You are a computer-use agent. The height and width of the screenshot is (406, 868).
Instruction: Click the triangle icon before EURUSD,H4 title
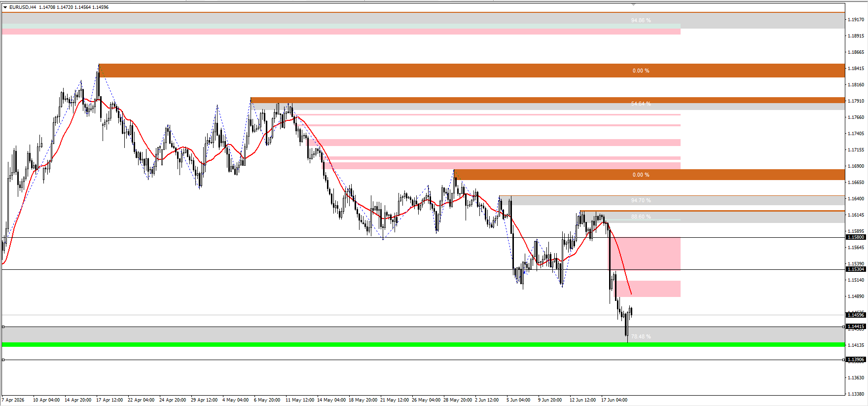click(x=5, y=7)
